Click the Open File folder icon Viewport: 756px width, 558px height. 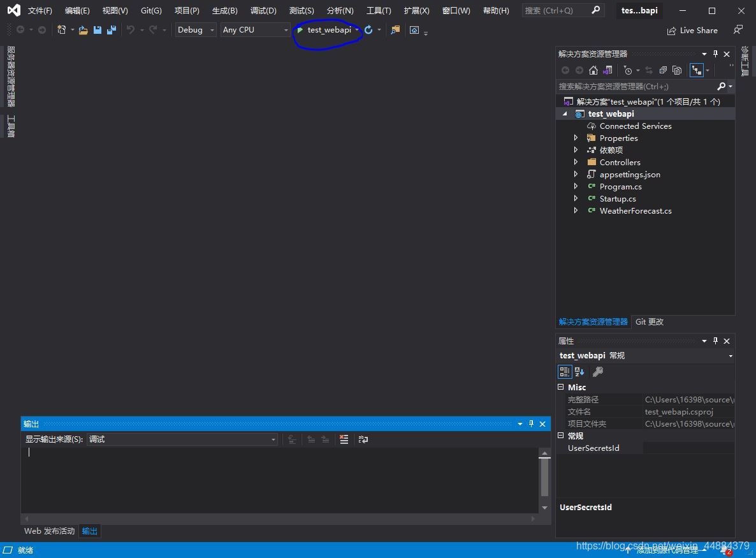pos(83,30)
